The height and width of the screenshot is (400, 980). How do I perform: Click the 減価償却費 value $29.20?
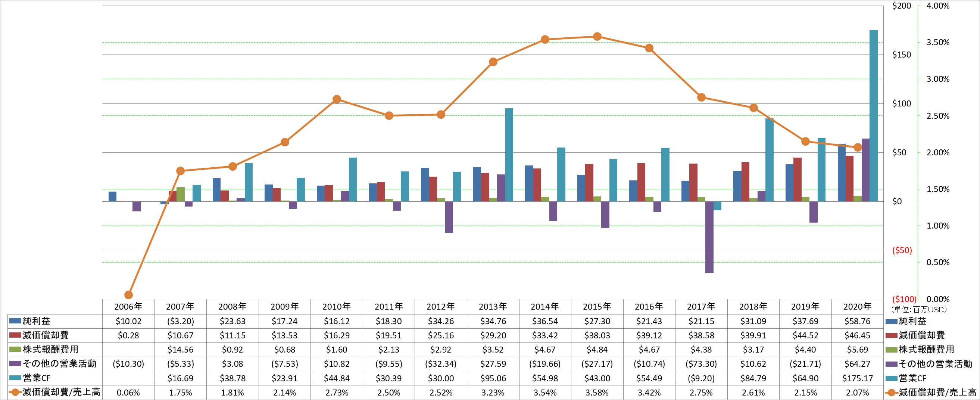[x=493, y=335]
